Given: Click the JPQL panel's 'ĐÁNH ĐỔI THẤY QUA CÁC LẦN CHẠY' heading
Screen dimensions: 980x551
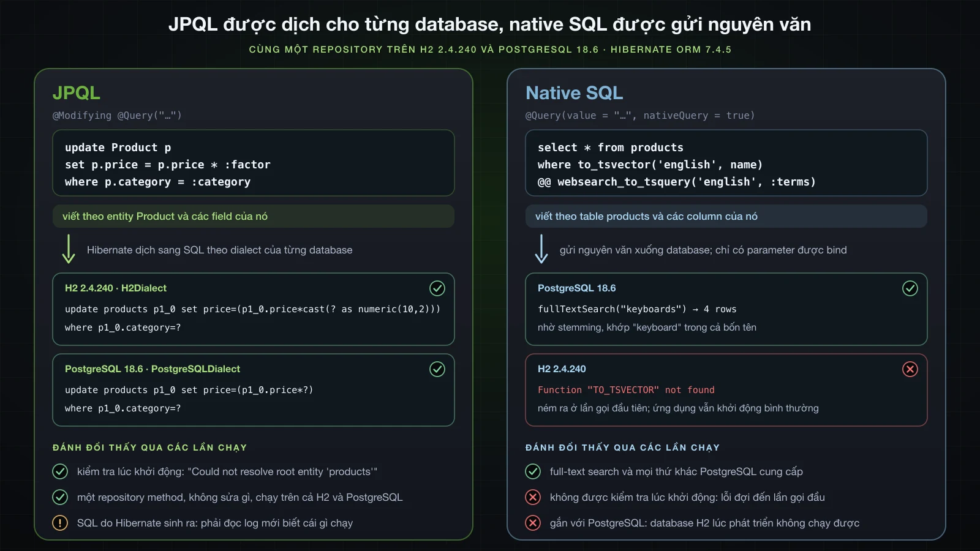Looking at the screenshot, I should coord(150,448).
